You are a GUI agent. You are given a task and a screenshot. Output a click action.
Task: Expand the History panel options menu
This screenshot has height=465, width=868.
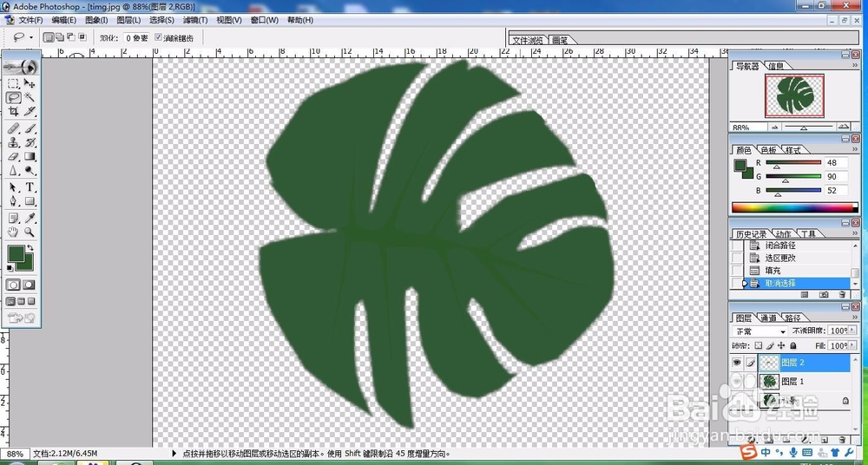[856, 233]
